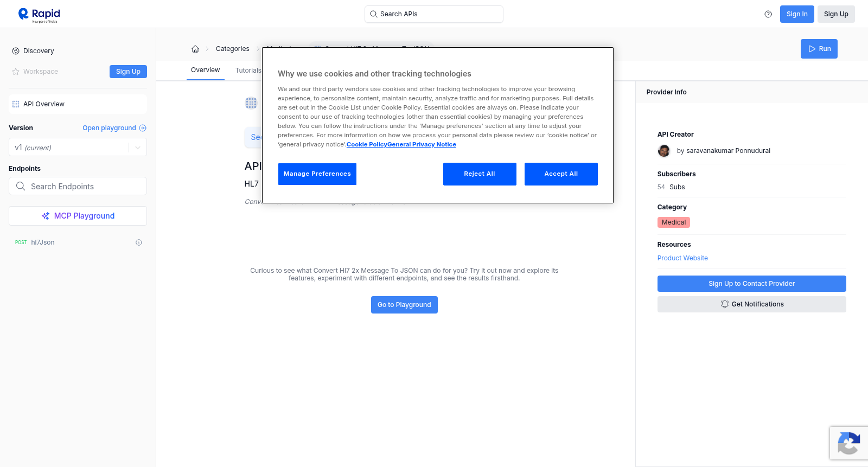This screenshot has height=467, width=868.
Task: Click the Medical category tag
Action: click(x=674, y=222)
